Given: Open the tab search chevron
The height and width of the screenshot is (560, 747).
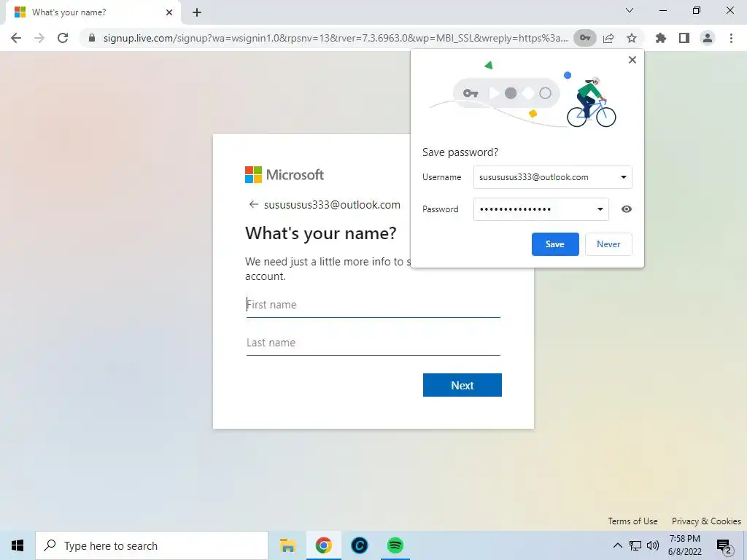Looking at the screenshot, I should point(629,10).
